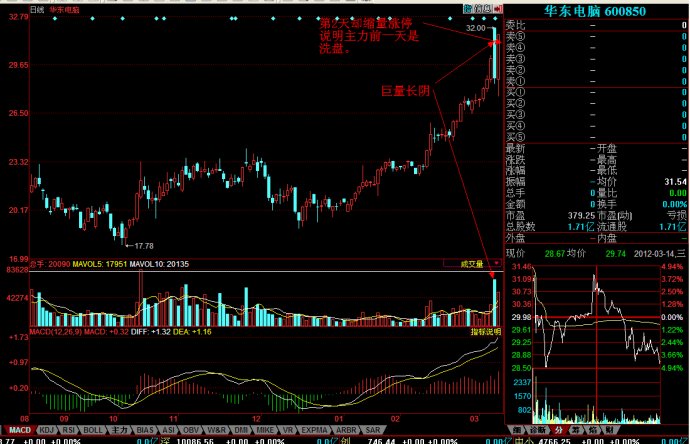The width and height of the screenshot is (690, 444).
Task: Open the 成交量 volume dropdown
Action: click(x=470, y=264)
